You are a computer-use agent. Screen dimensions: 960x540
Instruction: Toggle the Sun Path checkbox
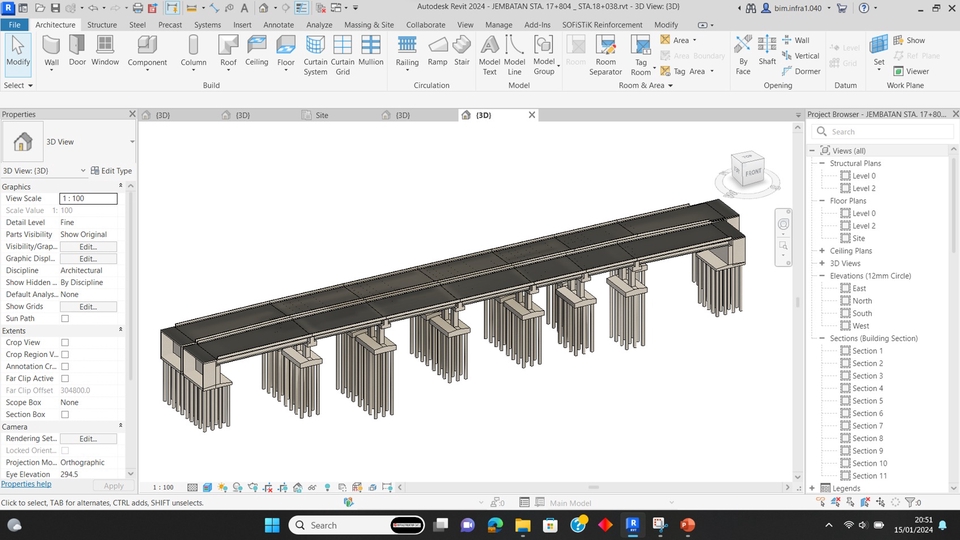pos(65,318)
